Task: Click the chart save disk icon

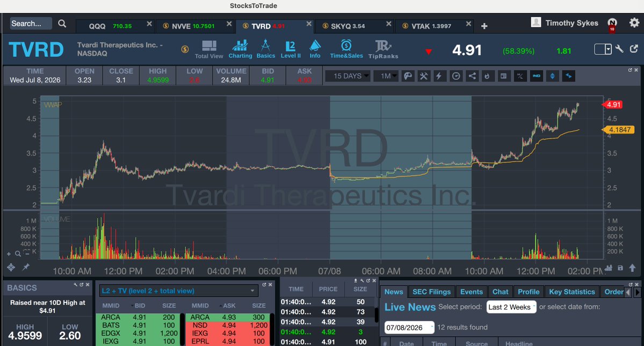Action: (x=620, y=268)
